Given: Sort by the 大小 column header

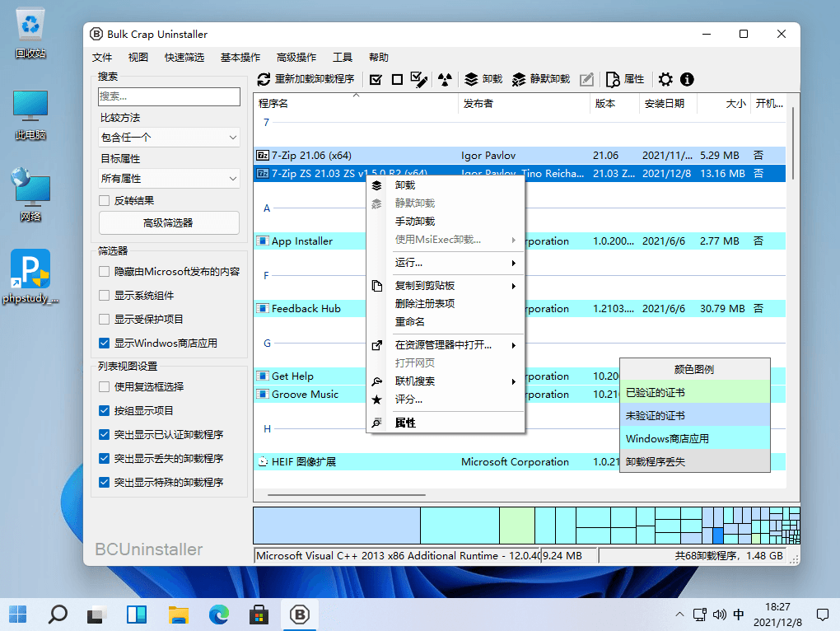Looking at the screenshot, I should coord(723,103).
